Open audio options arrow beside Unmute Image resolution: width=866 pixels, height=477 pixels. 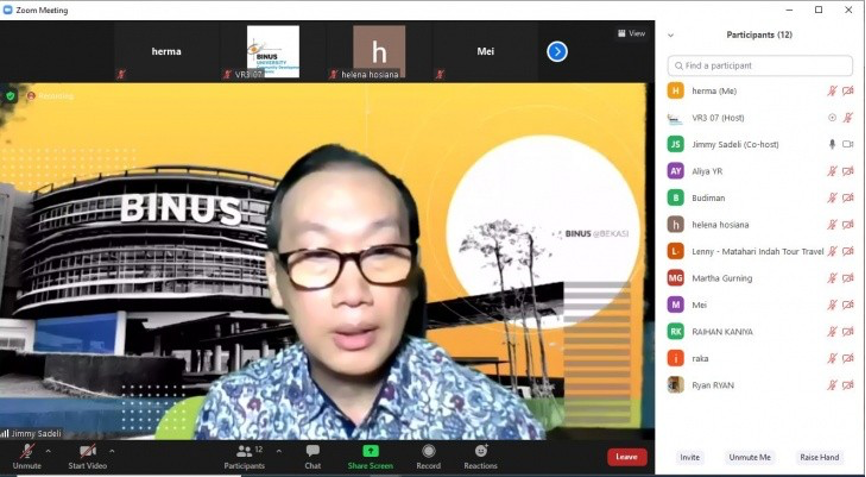click(x=48, y=452)
